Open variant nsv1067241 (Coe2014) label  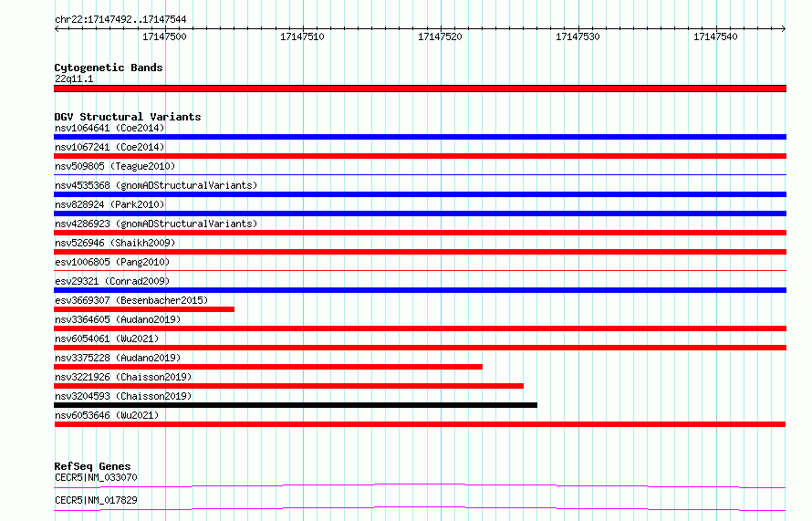coord(109,147)
